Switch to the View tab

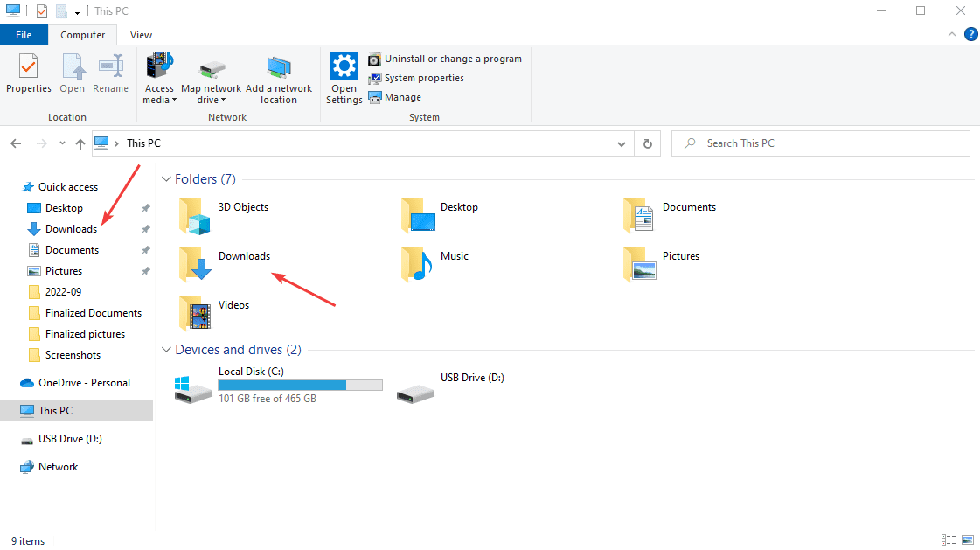[141, 35]
